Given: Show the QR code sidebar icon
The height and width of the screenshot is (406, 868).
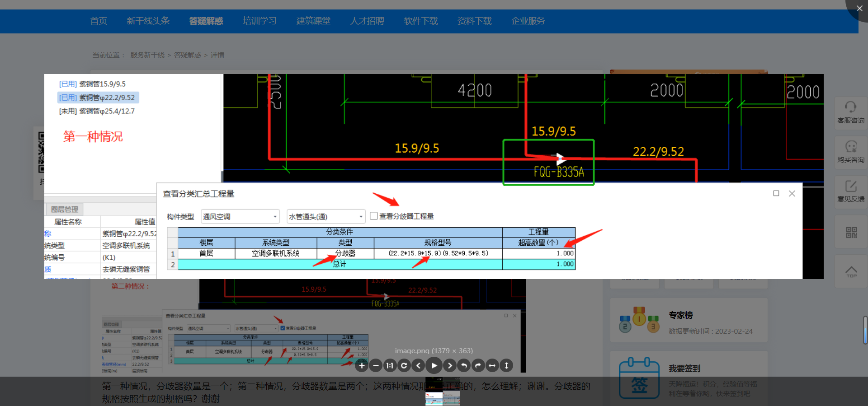Looking at the screenshot, I should [851, 232].
